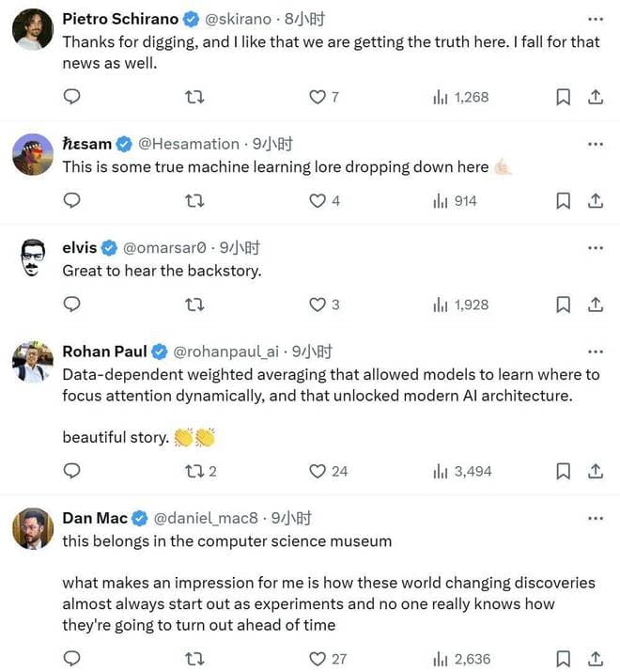The width and height of the screenshot is (620, 672).
Task: Open Hesam's profile avatar
Action: [x=33, y=154]
